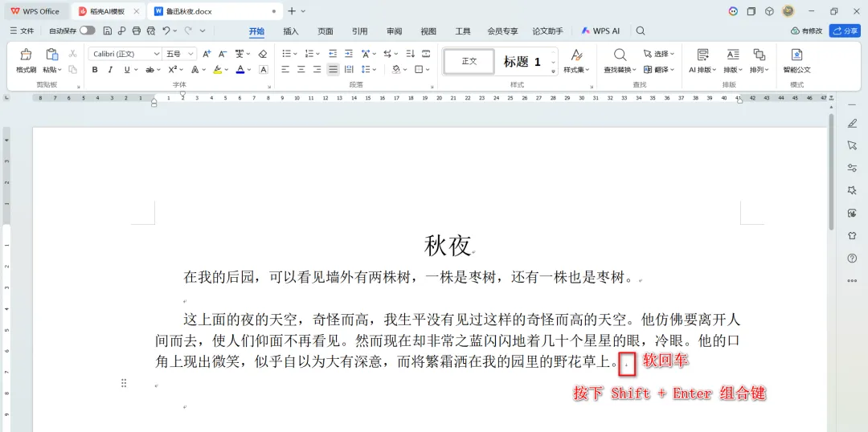Screen dimensions: 868x432
Task: Click the Print icon in quick access bar
Action: (136, 31)
